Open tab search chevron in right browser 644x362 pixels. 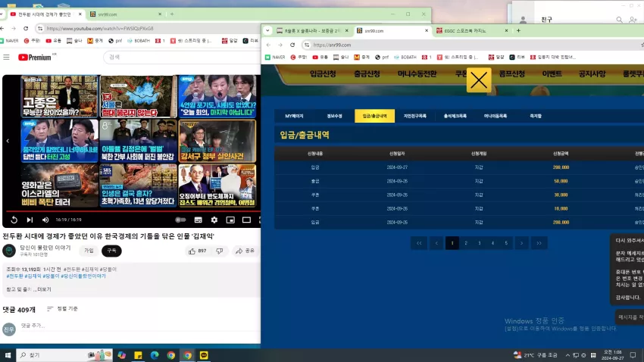(x=267, y=30)
